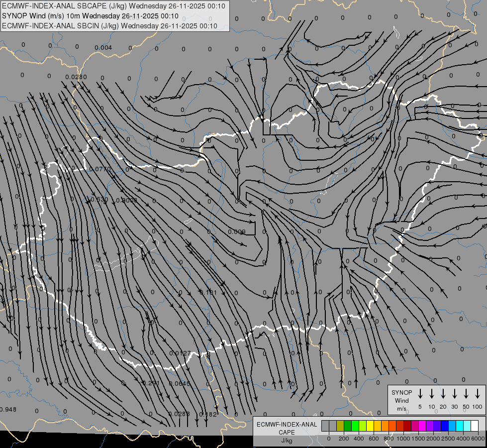487x448 pixels.
Task: Click the wind arrow above 20 m/s
Action: (x=443, y=394)
